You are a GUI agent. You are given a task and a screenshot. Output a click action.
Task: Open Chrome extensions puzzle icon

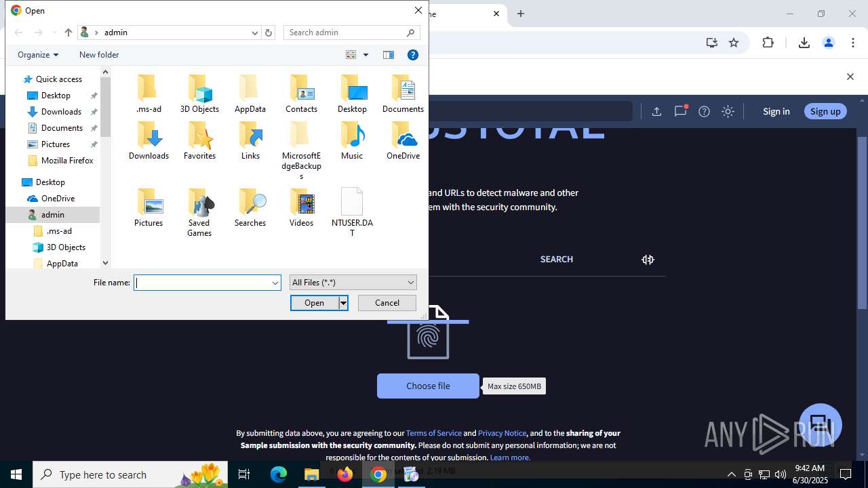click(x=768, y=43)
